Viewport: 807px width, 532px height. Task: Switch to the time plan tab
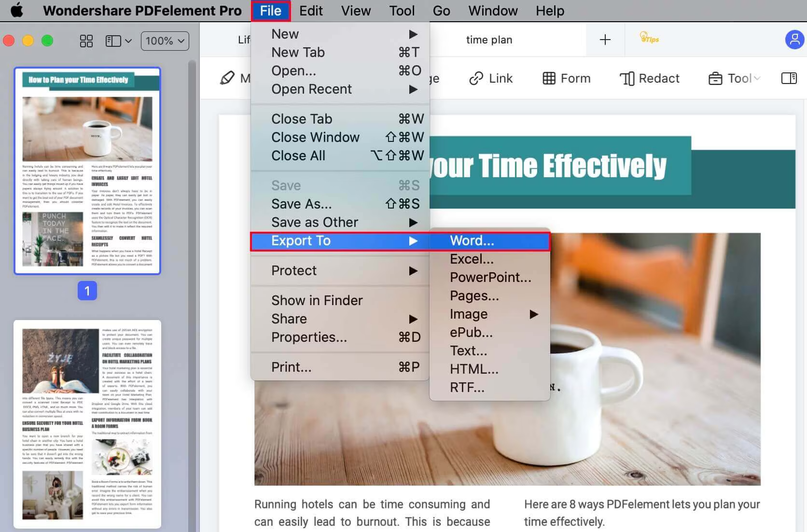(489, 40)
